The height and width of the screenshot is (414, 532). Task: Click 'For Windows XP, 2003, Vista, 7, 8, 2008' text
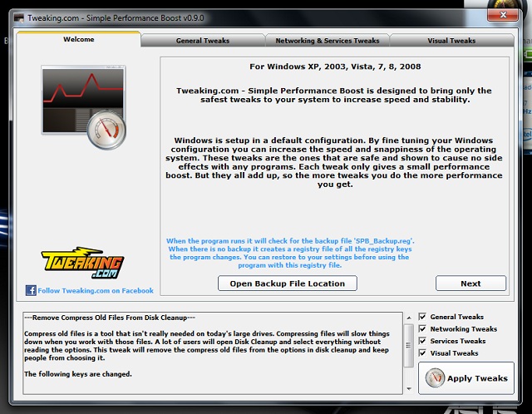pyautogui.click(x=335, y=67)
